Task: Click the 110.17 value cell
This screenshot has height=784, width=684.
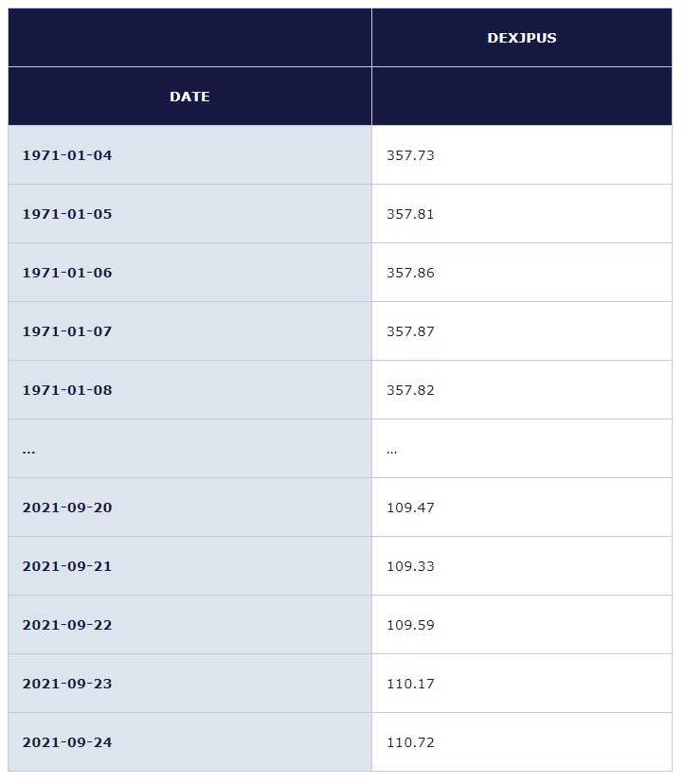Action: point(410,684)
